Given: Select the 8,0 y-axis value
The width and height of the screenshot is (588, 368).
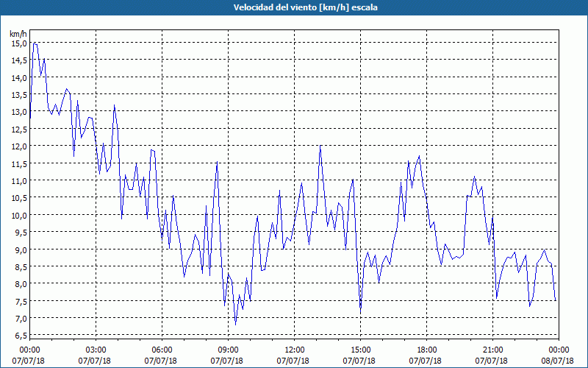Looking at the screenshot, I should tap(21, 284).
